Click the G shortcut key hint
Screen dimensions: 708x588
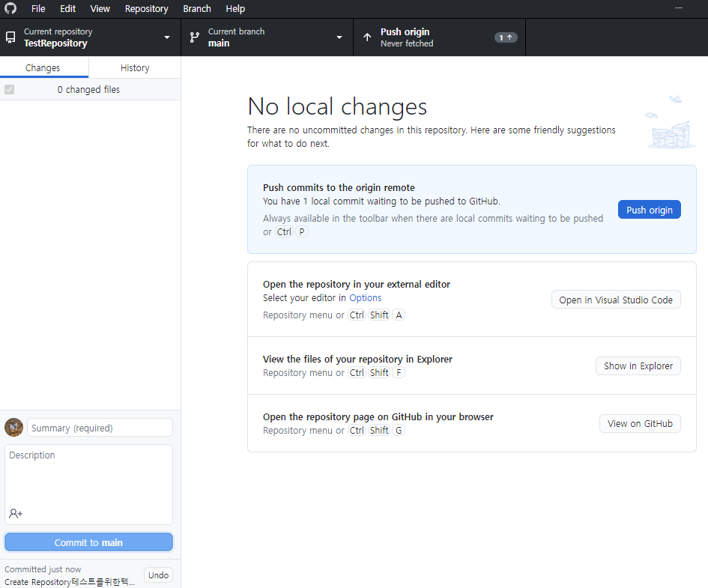tap(399, 431)
